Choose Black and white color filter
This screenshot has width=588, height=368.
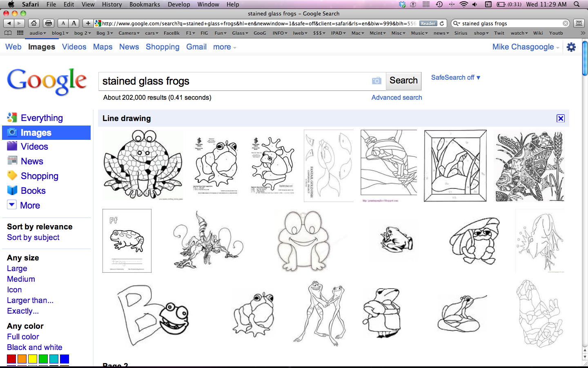35,347
